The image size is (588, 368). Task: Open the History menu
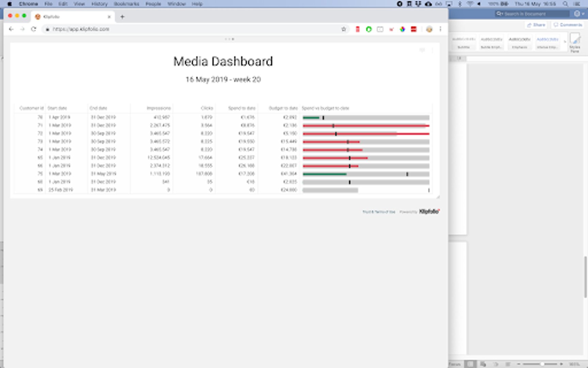coord(99,4)
